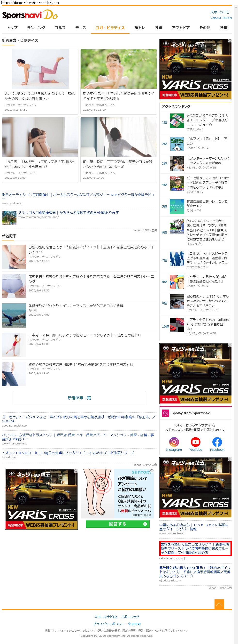
Task: Click Suntory ひざ関節 survey banner image
Action: coord(118,494)
